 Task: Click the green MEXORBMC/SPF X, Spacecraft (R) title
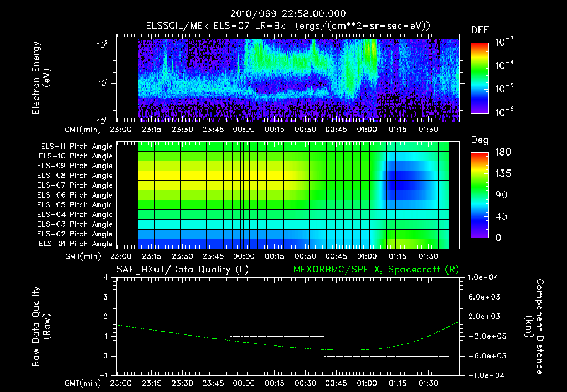pos(376,270)
